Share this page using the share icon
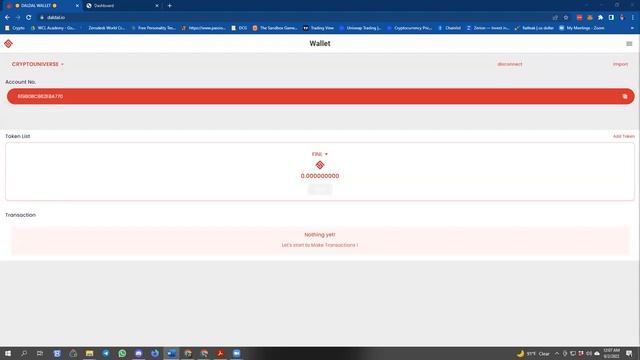640x360 pixels. click(555, 18)
